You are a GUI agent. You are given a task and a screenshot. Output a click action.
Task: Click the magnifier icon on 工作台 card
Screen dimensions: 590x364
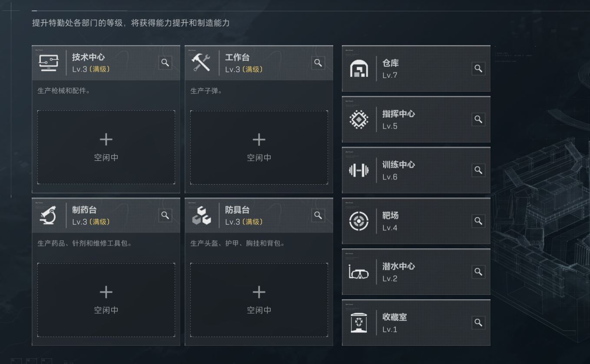pos(318,63)
